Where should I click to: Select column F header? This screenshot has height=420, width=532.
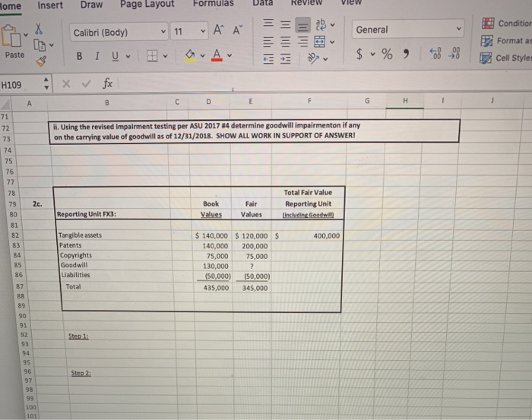pyautogui.click(x=309, y=101)
